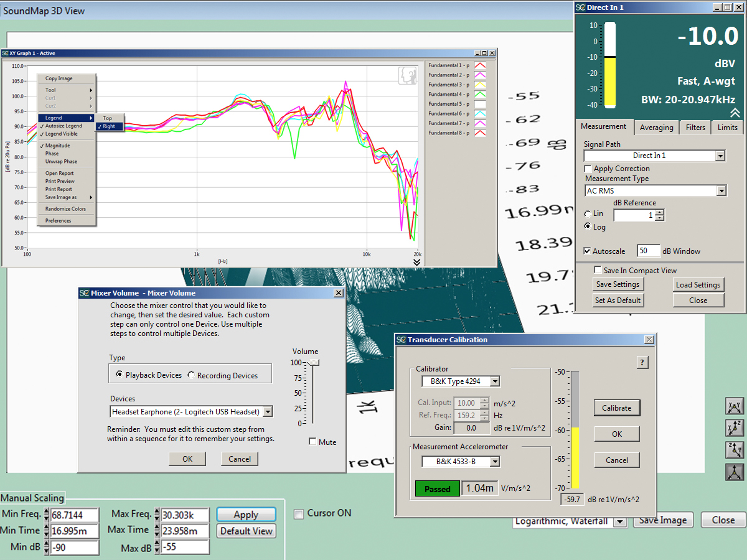
Task: Select Recording Devices radio button
Action: tap(191, 375)
